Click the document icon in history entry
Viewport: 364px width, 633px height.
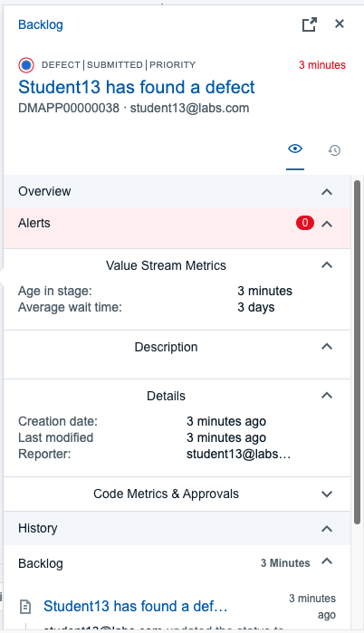click(x=25, y=607)
